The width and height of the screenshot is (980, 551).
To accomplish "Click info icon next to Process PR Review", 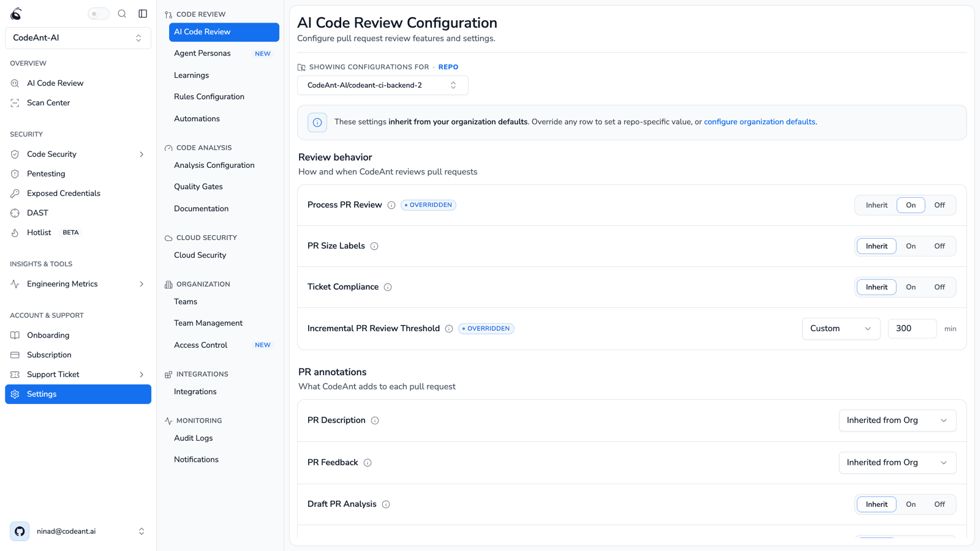I will tap(391, 205).
